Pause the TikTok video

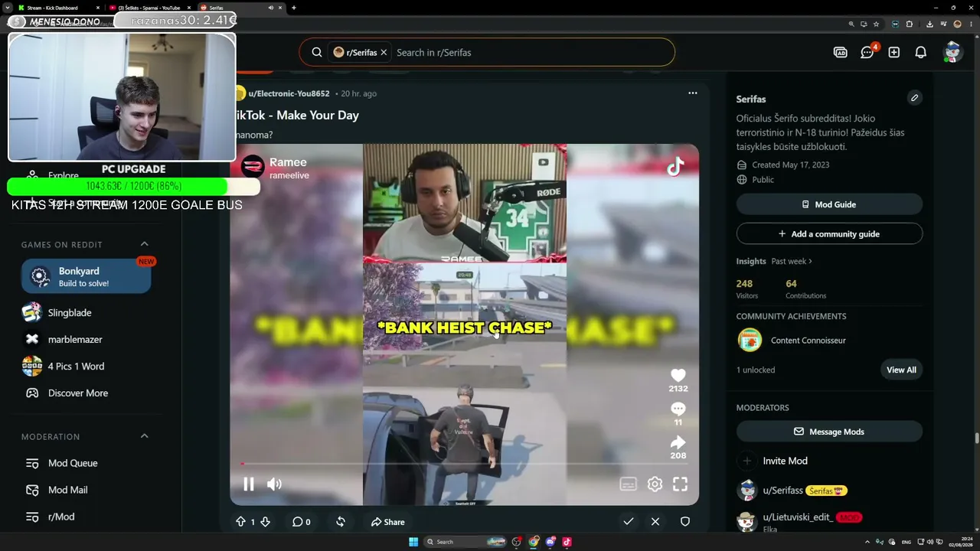(249, 484)
